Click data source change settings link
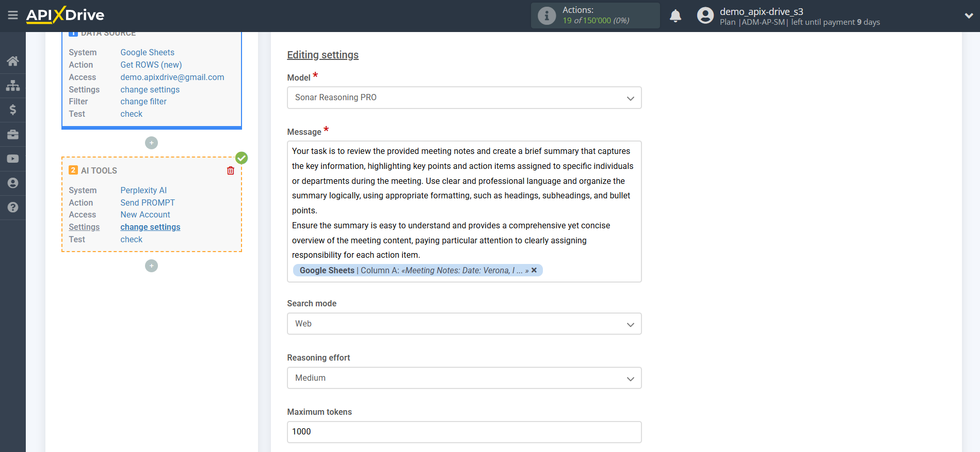 150,89
